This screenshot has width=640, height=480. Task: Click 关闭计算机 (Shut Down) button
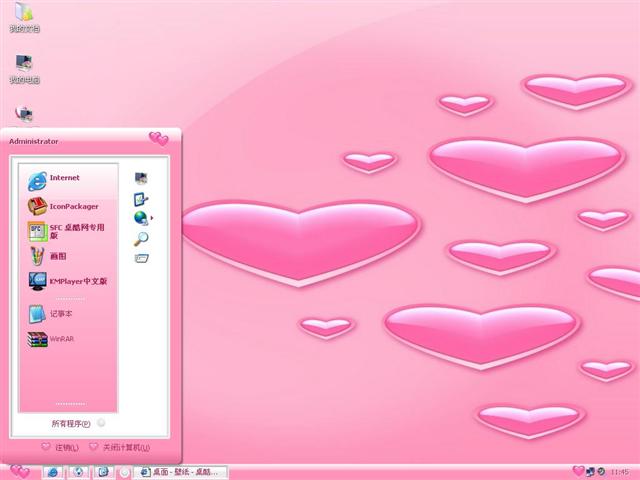click(x=119, y=447)
